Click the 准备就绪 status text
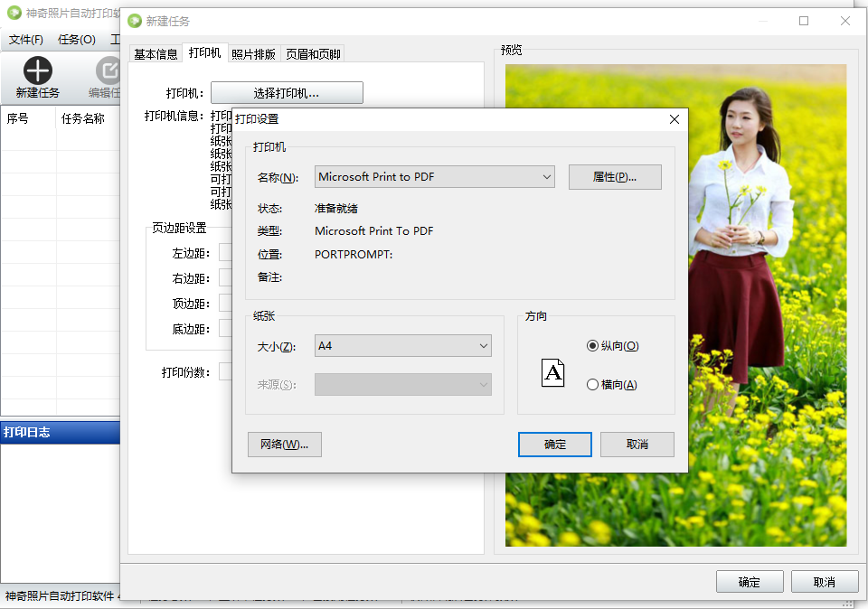The image size is (868, 609). tap(336, 209)
